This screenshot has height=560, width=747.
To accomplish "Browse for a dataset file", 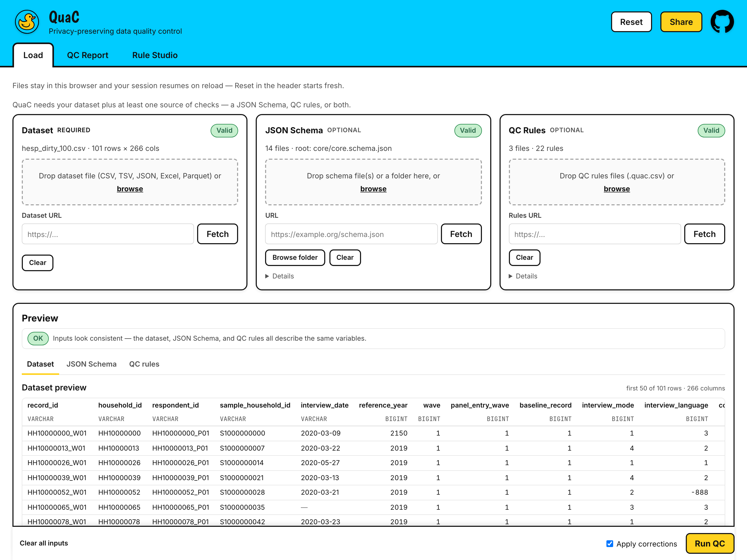I will point(130,189).
